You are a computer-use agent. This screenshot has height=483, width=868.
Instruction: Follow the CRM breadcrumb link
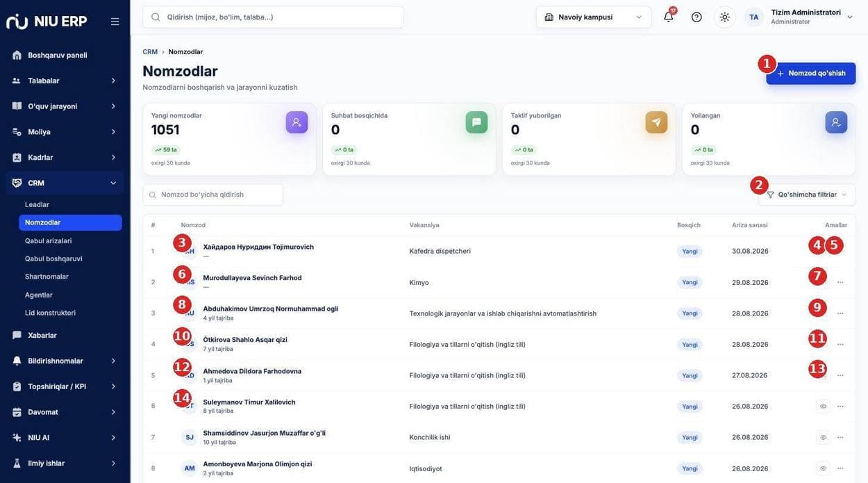point(150,52)
